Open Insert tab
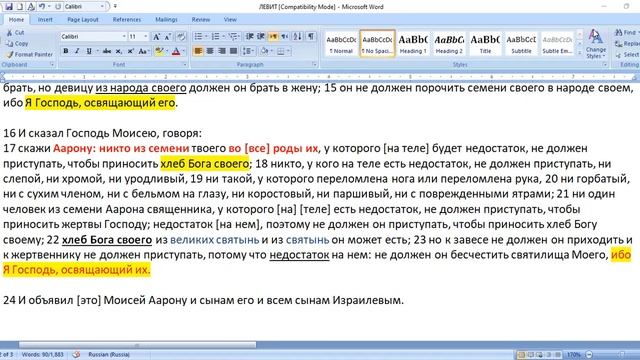The image size is (640, 360). (45, 20)
